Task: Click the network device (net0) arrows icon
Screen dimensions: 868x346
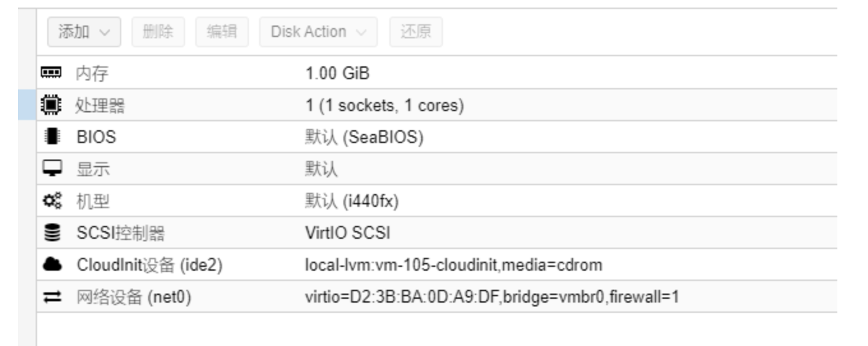Action: point(51,296)
